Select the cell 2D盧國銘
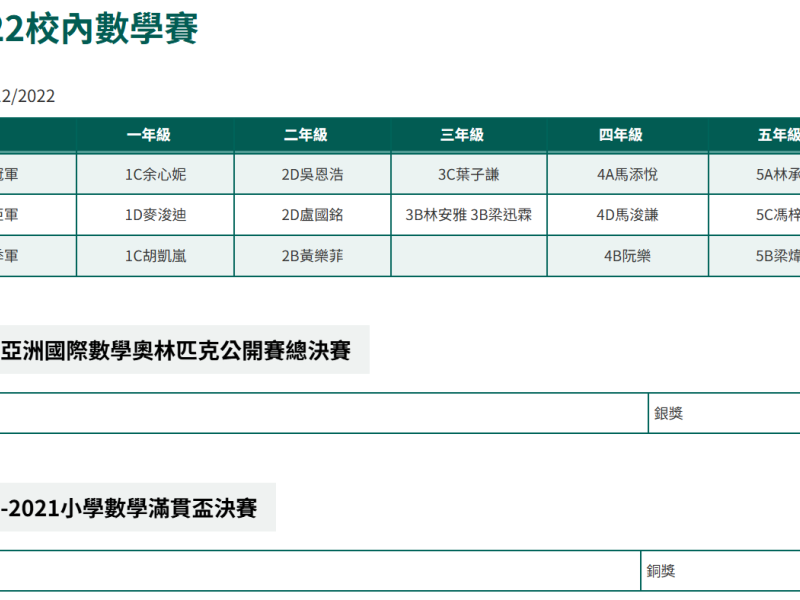The width and height of the screenshot is (800, 600). 312,215
